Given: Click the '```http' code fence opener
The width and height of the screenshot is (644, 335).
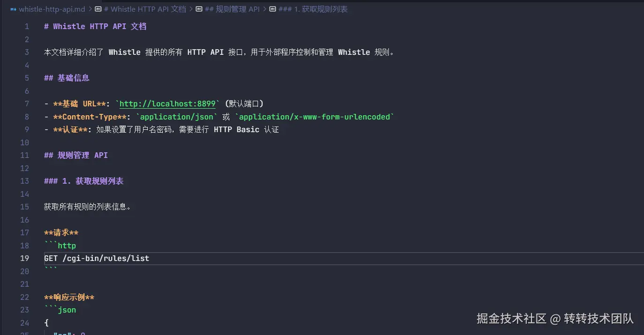Looking at the screenshot, I should 60,246.
